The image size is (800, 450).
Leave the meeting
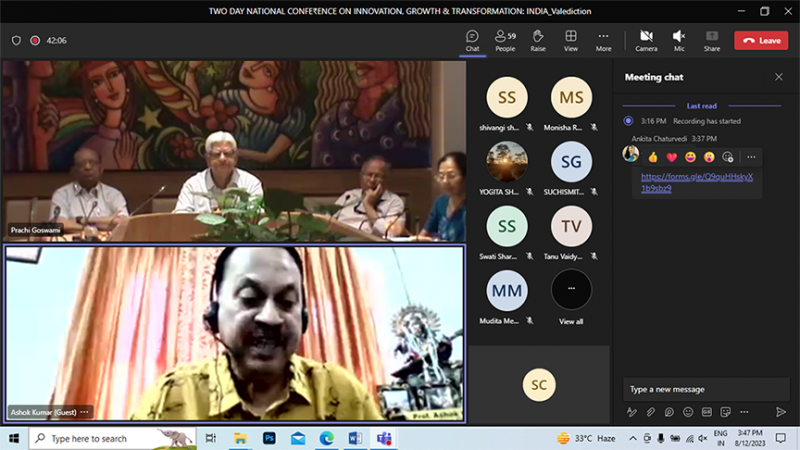pos(760,41)
